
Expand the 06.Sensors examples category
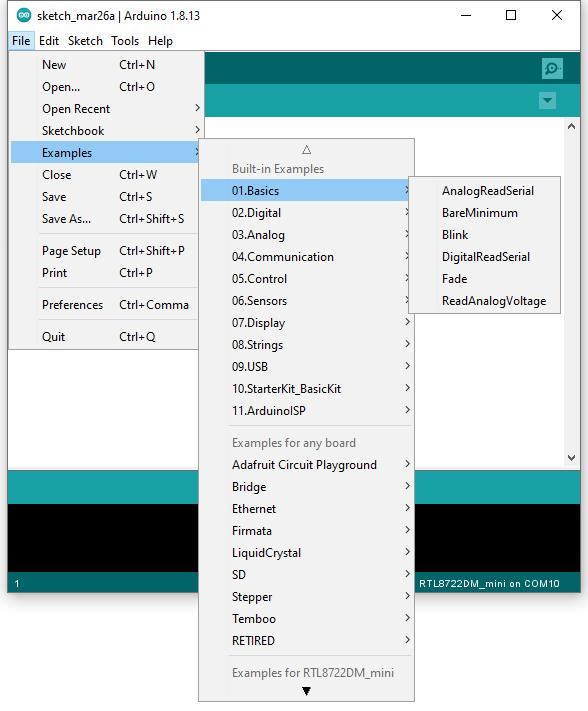tap(306, 301)
